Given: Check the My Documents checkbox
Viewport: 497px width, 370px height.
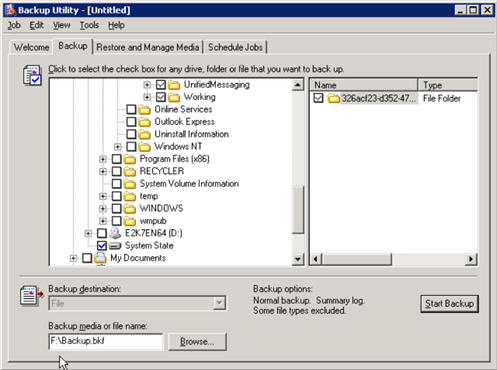Looking at the screenshot, I should click(87, 258).
